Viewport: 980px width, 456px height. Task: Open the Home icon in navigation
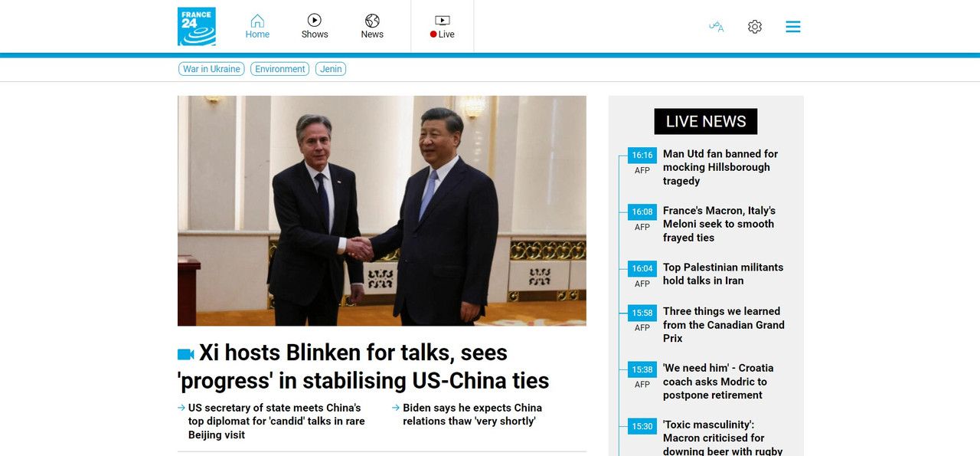[257, 21]
